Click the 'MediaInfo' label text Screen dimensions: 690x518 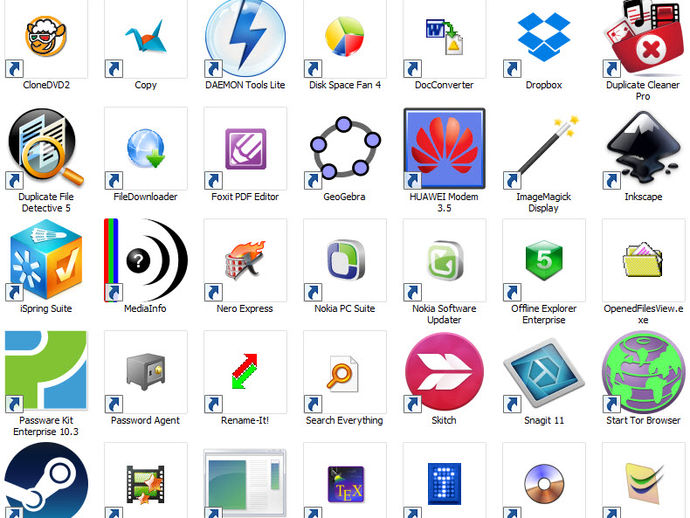145,309
